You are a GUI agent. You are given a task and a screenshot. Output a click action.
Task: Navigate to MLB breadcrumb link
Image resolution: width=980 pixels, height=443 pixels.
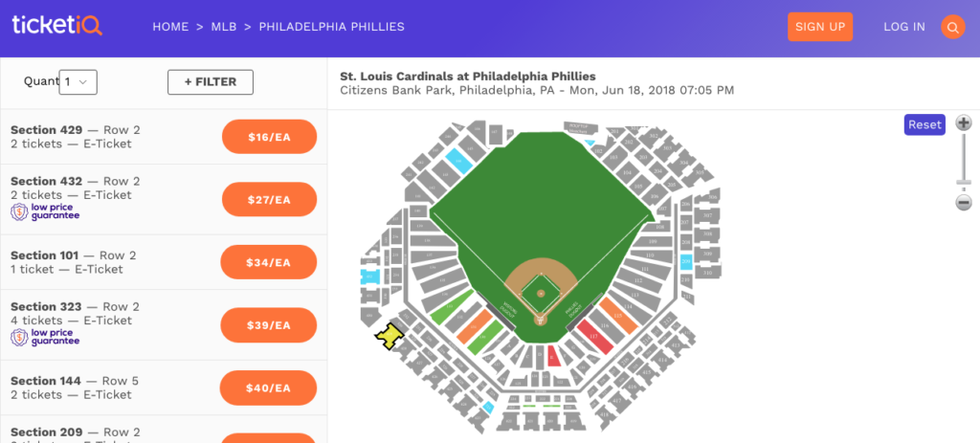[224, 27]
